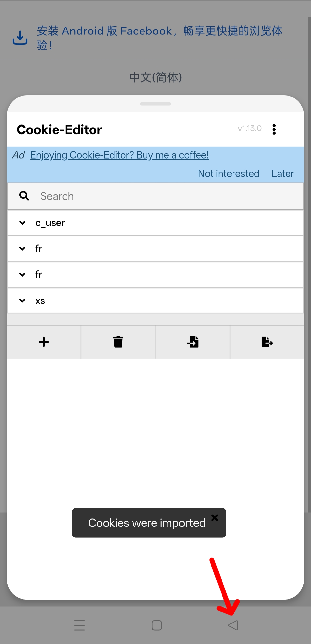The width and height of the screenshot is (311, 644).
Task: Expand the xs cookie
Action: pyautogui.click(x=22, y=301)
